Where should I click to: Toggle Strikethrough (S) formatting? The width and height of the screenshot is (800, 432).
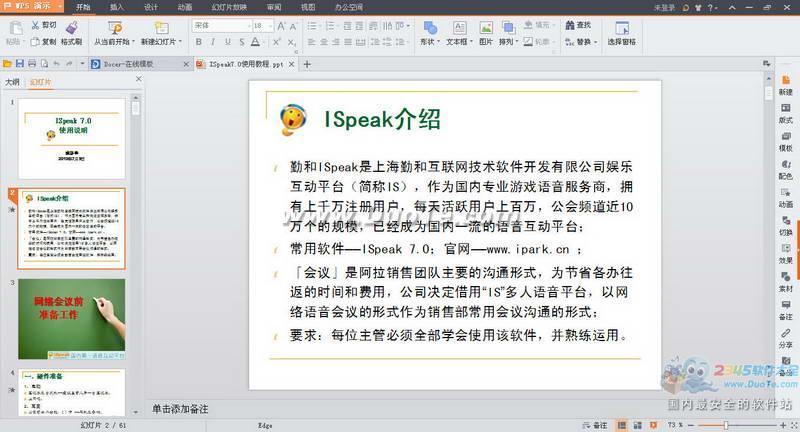241,42
